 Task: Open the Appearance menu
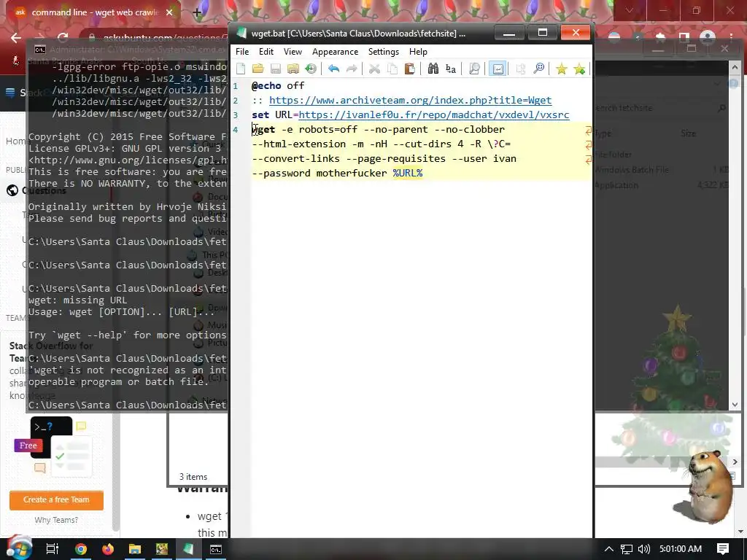(x=335, y=52)
